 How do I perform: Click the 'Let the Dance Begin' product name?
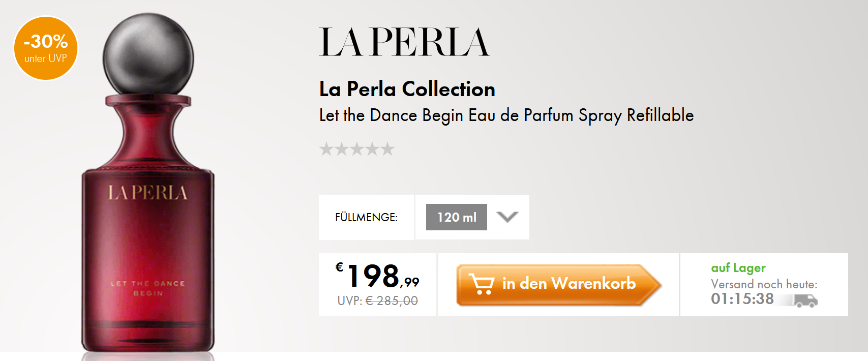[x=506, y=115]
